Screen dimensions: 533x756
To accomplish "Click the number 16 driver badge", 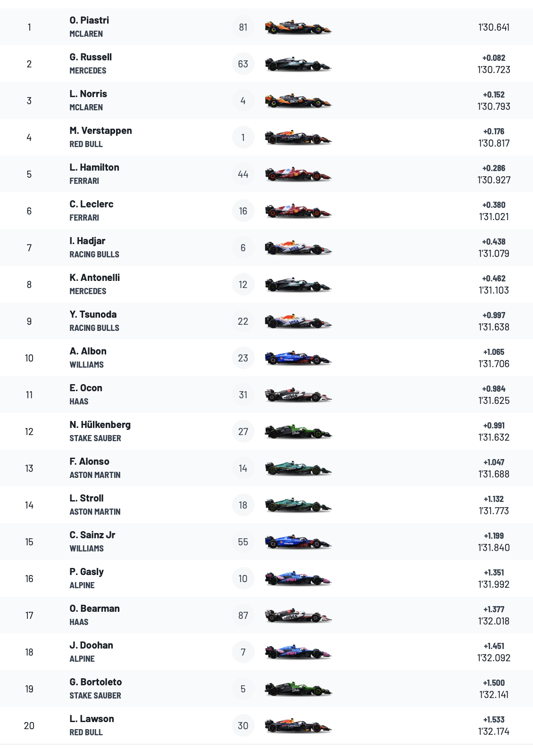I will [243, 211].
